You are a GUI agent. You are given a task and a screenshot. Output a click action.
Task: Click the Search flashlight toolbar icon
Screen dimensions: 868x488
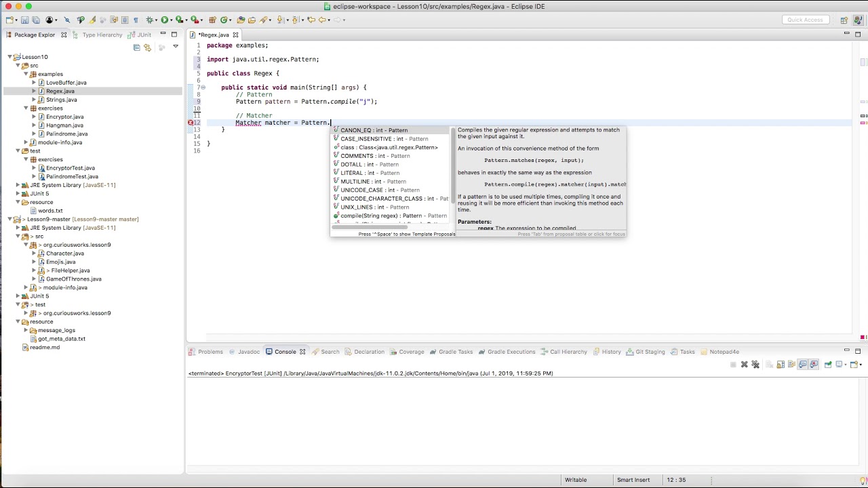263,20
